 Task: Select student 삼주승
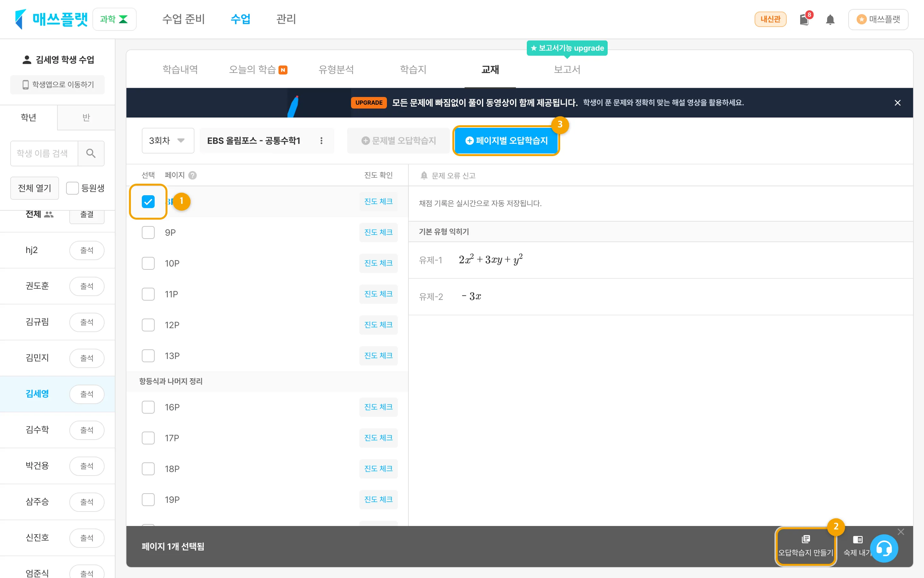[37, 502]
